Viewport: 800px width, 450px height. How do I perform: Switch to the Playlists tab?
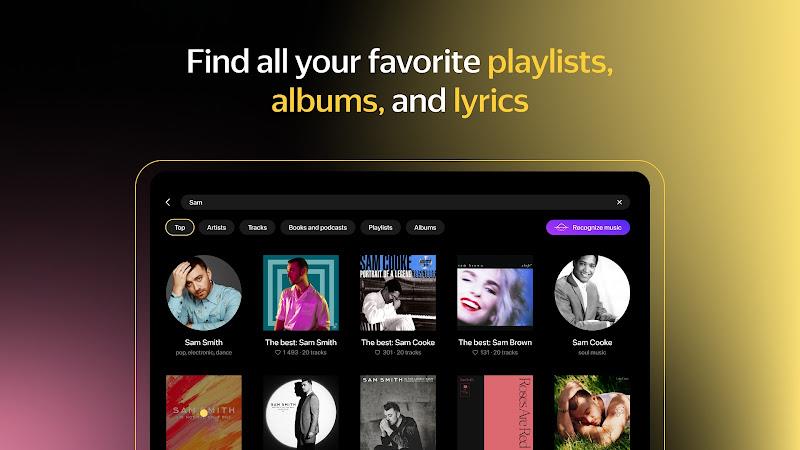[381, 228]
